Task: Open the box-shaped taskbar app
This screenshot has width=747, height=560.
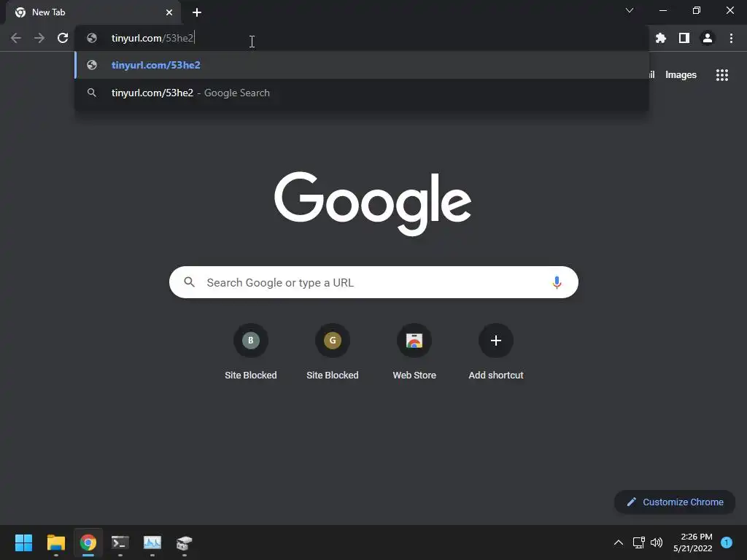Action: point(185,542)
